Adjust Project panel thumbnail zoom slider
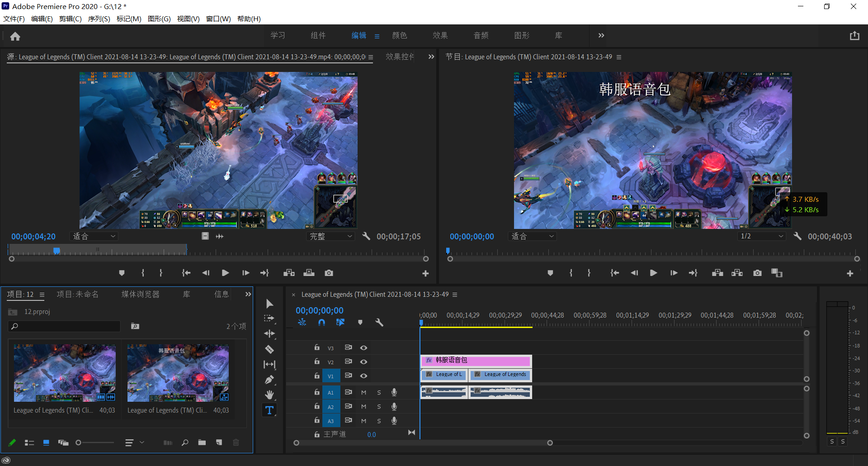Screen dimensions: 868x466 tap(94, 442)
